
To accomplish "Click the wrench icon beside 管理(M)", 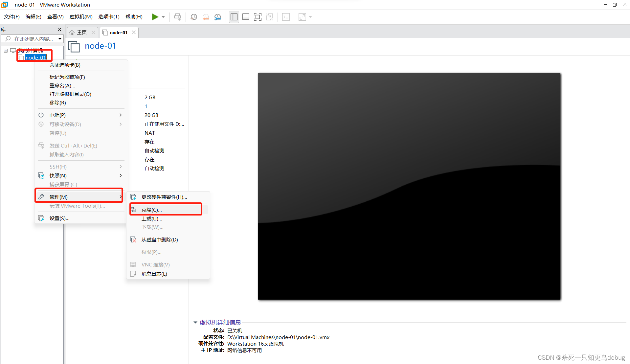I will click(x=41, y=197).
